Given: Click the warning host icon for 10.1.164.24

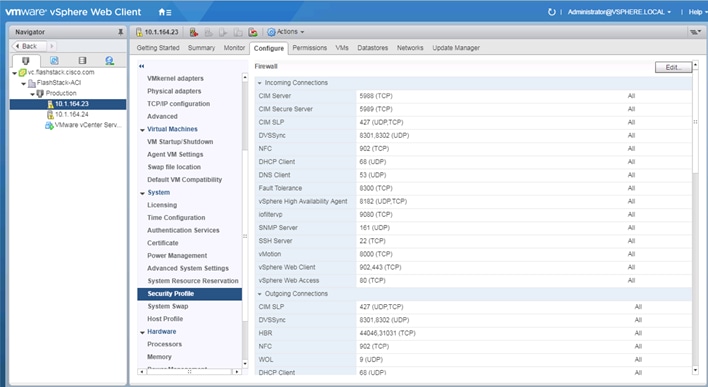Looking at the screenshot, I should tap(50, 115).
